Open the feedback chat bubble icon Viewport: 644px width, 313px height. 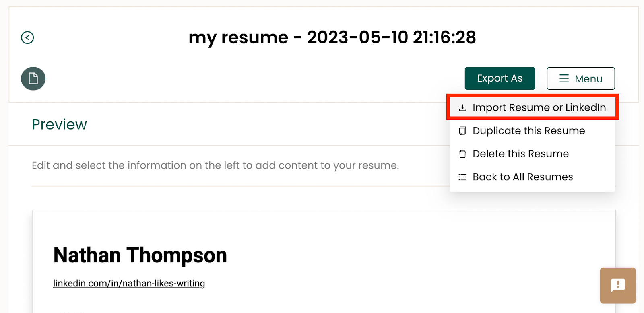click(x=617, y=286)
